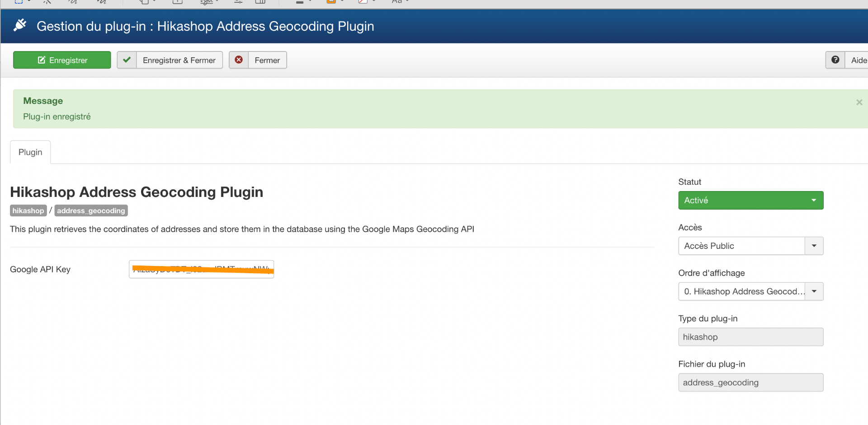This screenshot has height=425, width=868.
Task: Click the question mark help icon
Action: coord(835,60)
